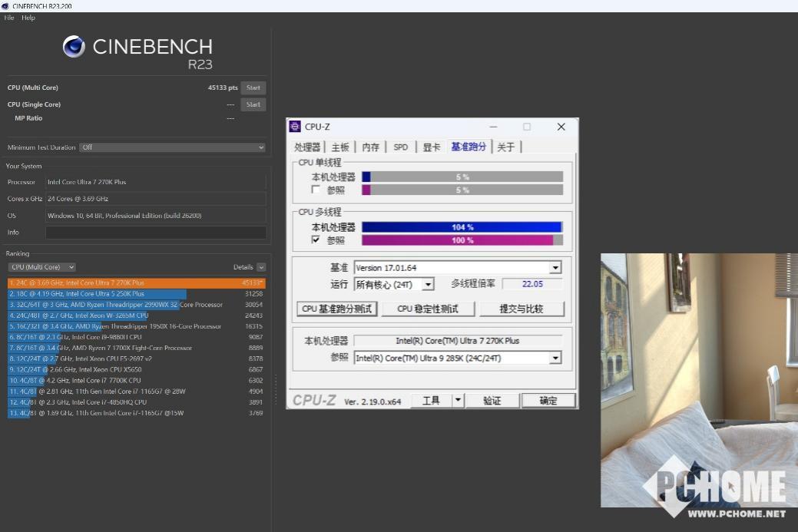Close the CPU-Z window
This screenshot has width=798, height=532.
click(x=561, y=127)
